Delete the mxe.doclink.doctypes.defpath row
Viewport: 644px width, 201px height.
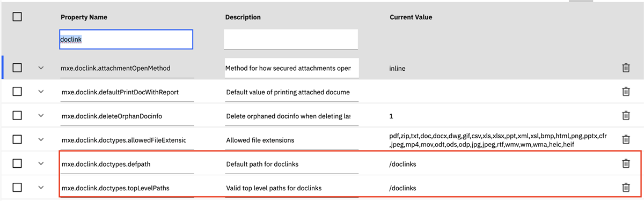(625, 163)
